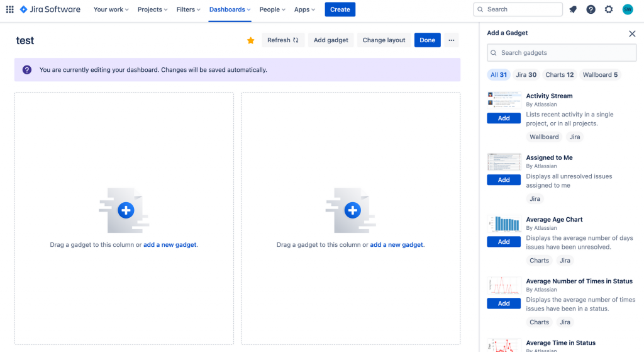
Task: Add Average Number of Times in Status gadget
Action: pyautogui.click(x=504, y=304)
